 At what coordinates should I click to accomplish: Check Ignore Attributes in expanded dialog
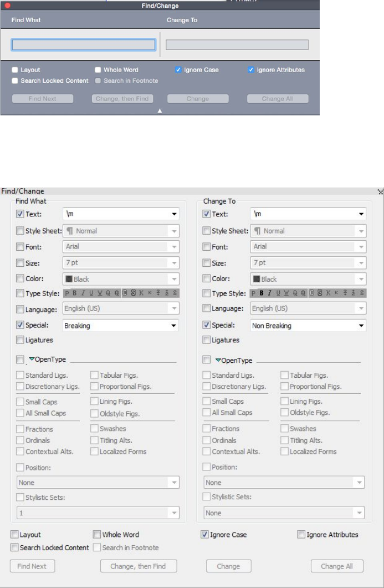pyautogui.click(x=301, y=534)
